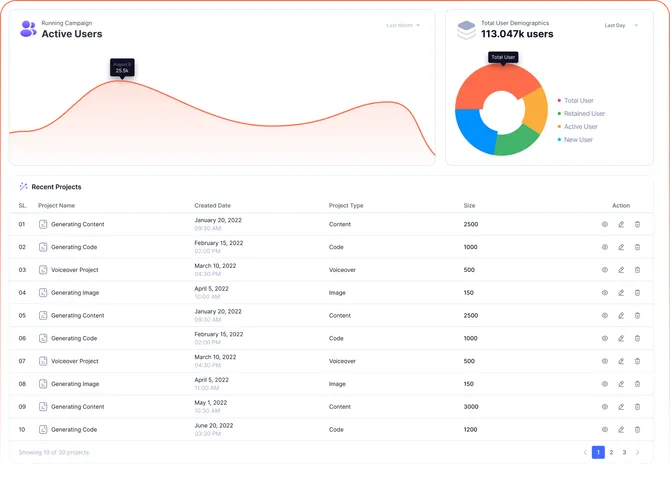
Task: View project 03 via the eye icon
Action: tap(605, 270)
